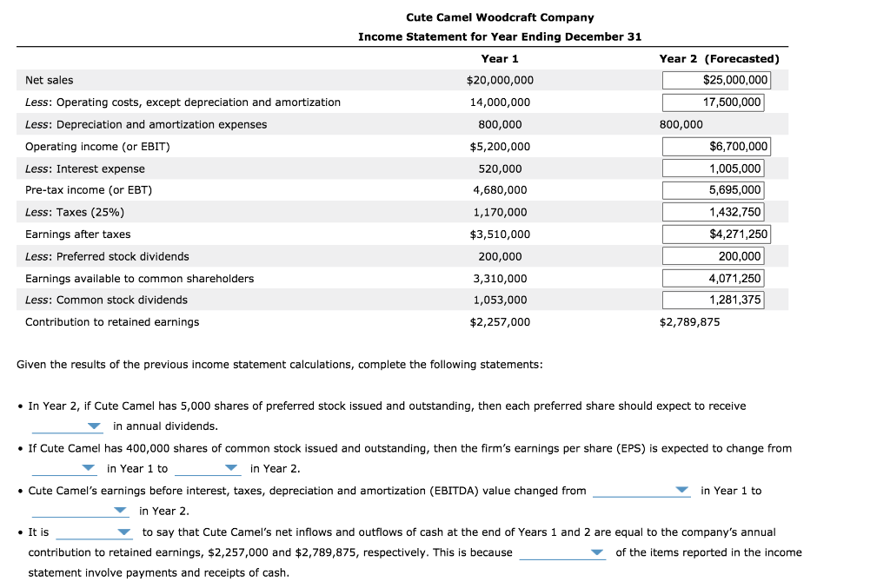The width and height of the screenshot is (890, 588).
Task: Open the EPS in Year 2 dropdown
Action: coord(209,468)
